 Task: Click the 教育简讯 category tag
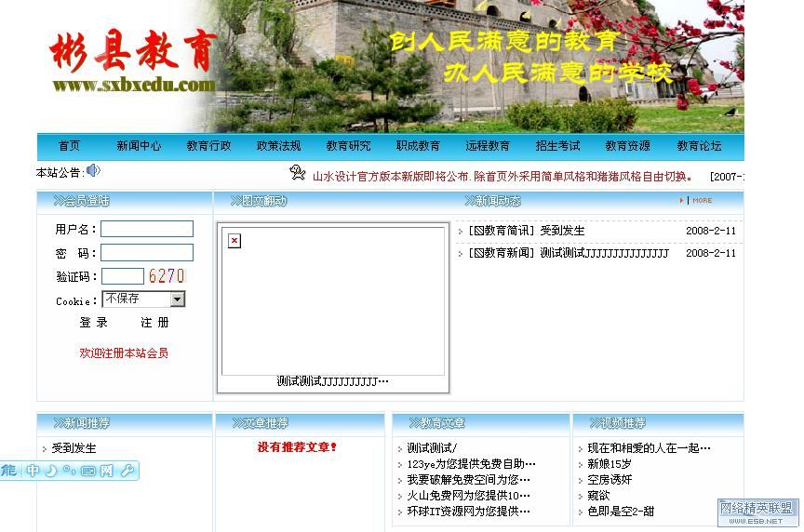point(501,231)
